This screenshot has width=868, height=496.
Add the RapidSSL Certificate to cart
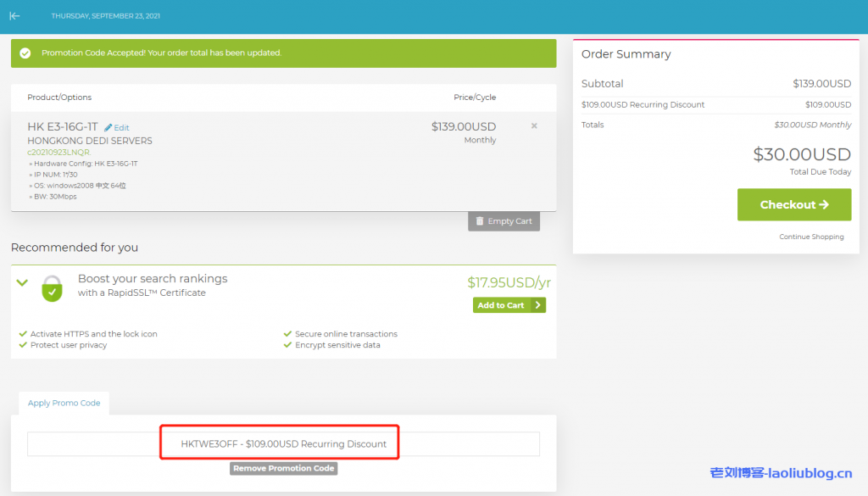(x=501, y=305)
